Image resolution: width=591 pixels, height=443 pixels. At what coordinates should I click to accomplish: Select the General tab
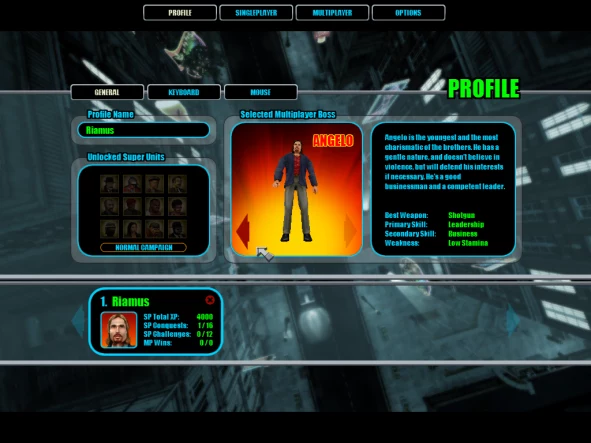(107, 92)
